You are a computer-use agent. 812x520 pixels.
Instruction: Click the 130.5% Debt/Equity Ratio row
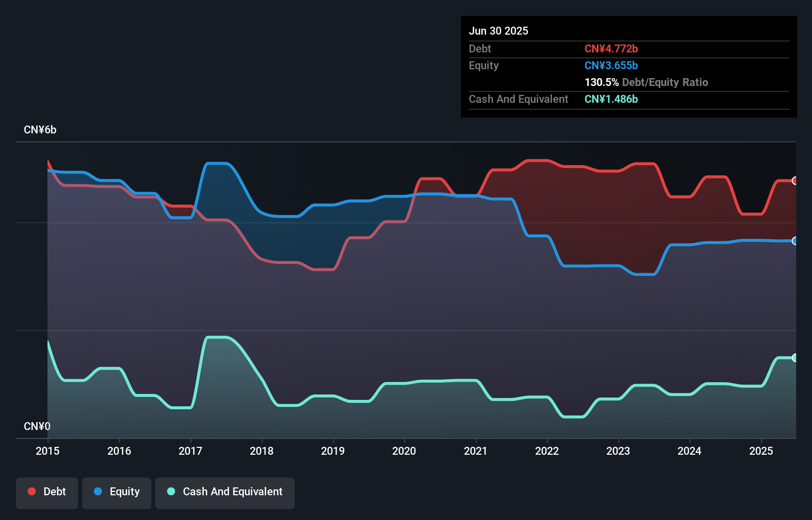click(x=646, y=82)
